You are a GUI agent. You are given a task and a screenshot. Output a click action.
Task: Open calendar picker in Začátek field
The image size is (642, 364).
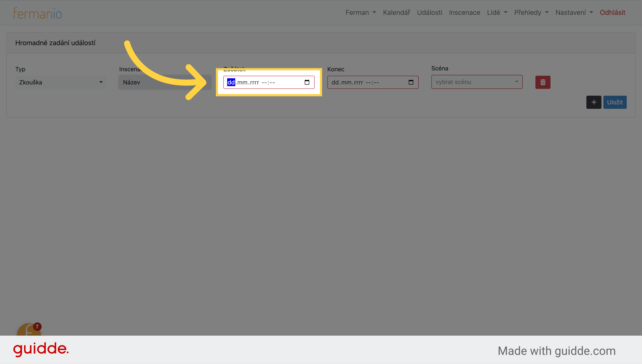tap(307, 82)
